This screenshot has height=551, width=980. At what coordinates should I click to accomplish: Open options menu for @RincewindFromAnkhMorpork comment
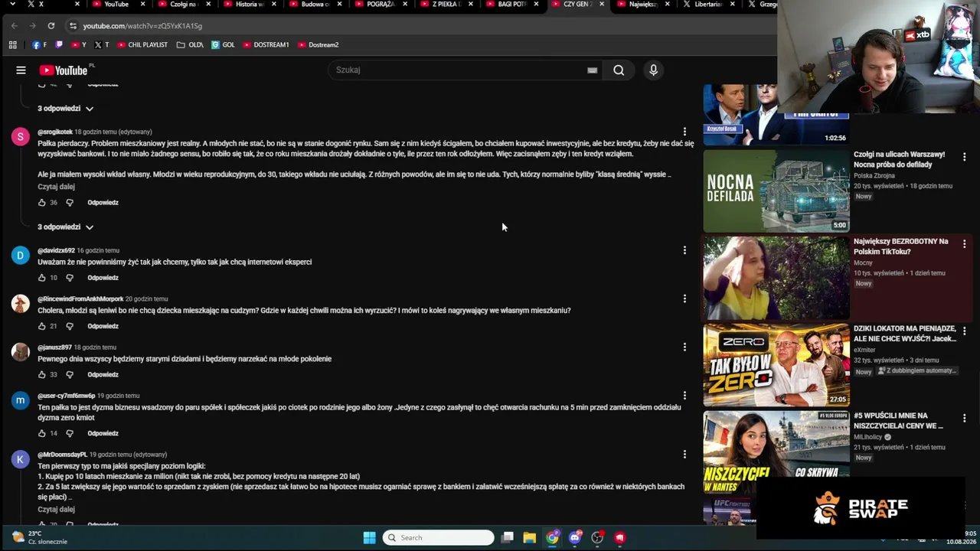tap(684, 298)
